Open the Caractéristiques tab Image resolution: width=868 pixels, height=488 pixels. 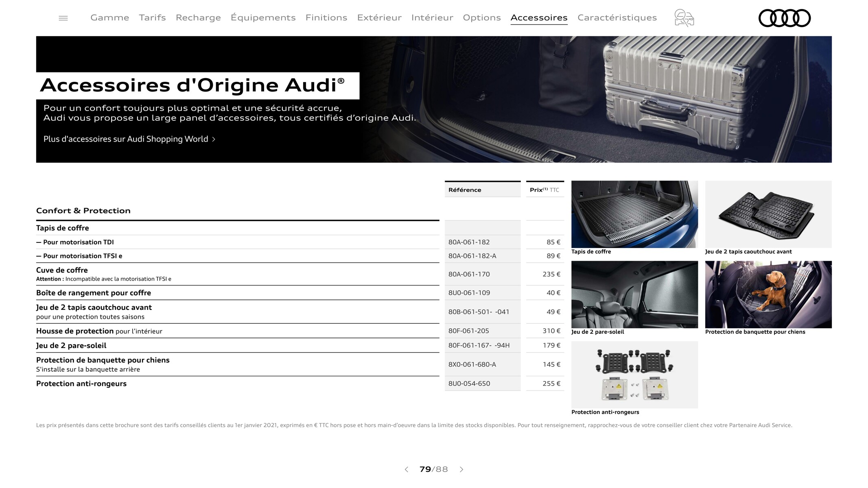(x=617, y=17)
